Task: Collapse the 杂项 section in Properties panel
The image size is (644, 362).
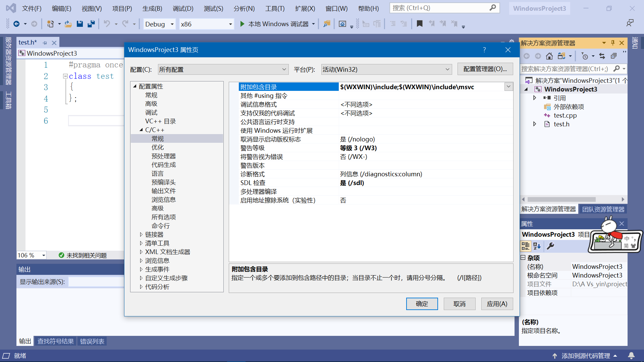Action: [523, 257]
